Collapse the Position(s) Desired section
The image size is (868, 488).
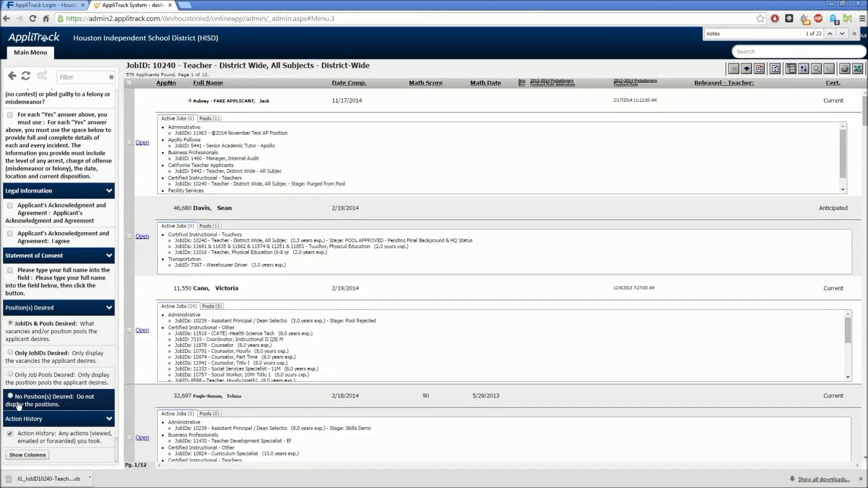point(109,308)
